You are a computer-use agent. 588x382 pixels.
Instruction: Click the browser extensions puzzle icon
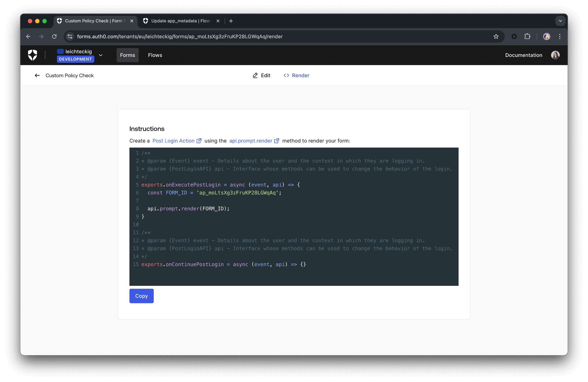[x=527, y=36]
